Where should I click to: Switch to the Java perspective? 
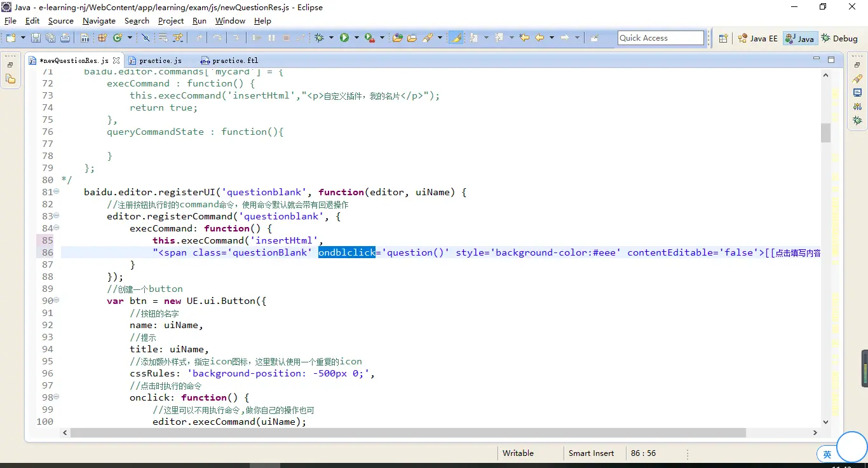[x=799, y=38]
